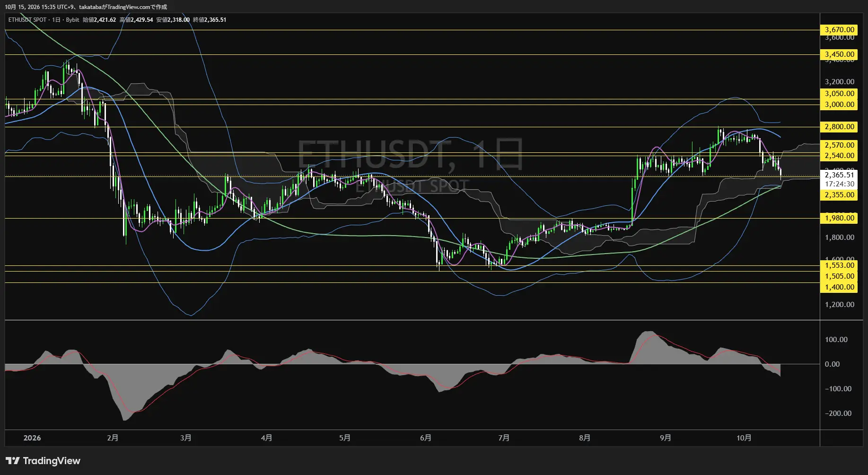Click the −100.00 oscillator axis value

[x=839, y=389]
